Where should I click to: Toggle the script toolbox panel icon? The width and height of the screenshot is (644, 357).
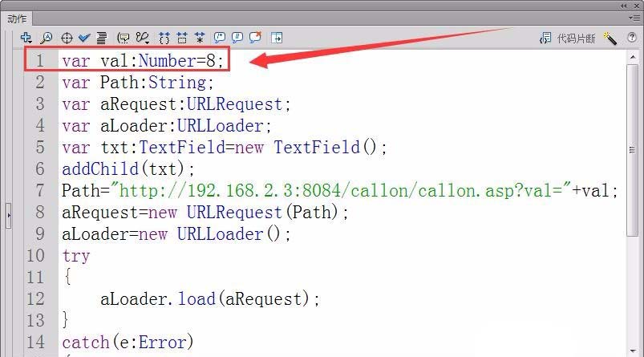point(277,38)
